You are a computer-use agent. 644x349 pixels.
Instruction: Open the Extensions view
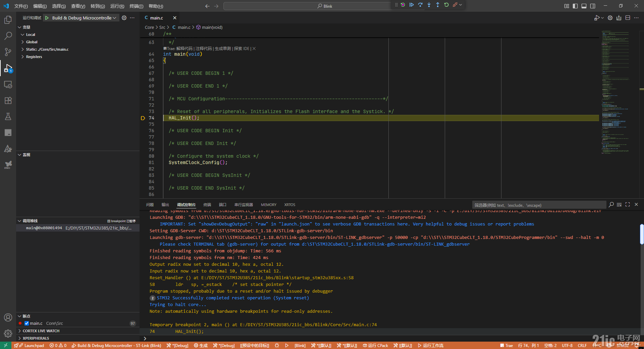[8, 100]
